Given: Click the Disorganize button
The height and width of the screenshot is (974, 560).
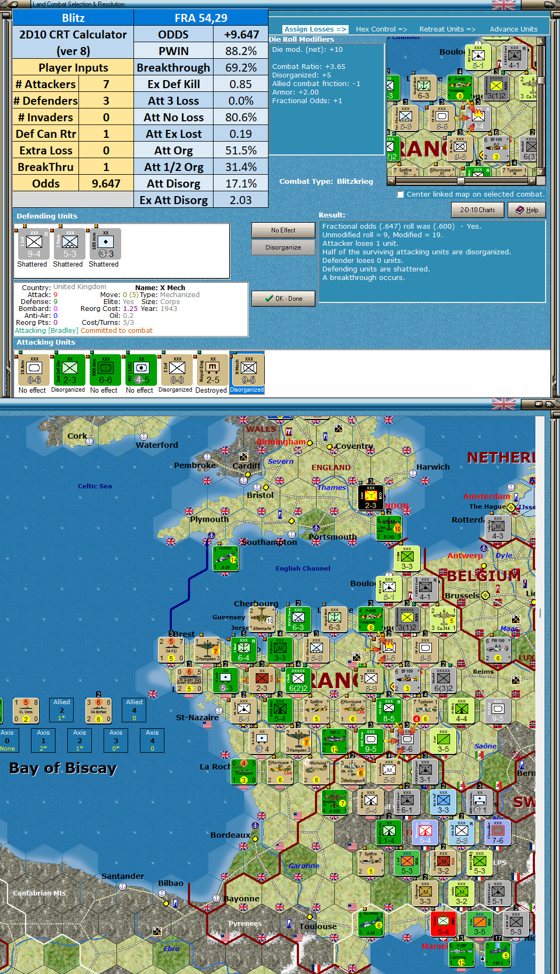Looking at the screenshot, I should click(x=283, y=247).
